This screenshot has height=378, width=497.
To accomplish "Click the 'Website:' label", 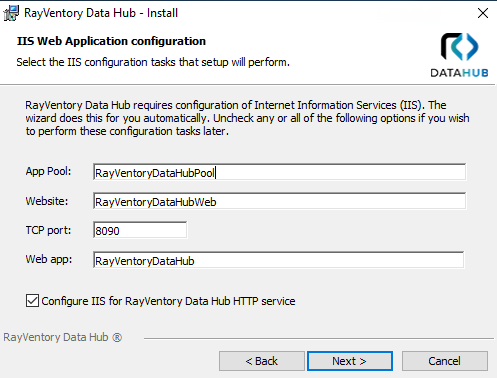I will [x=47, y=201].
